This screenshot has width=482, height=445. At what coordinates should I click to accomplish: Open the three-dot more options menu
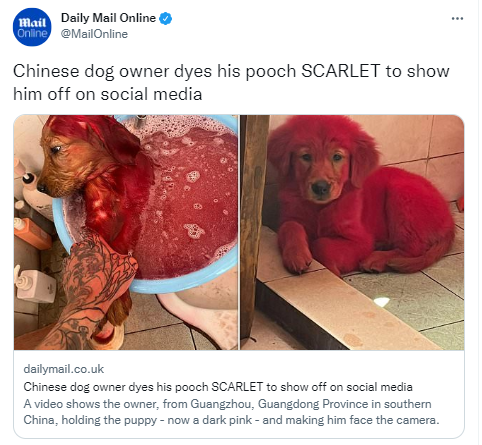click(457, 18)
